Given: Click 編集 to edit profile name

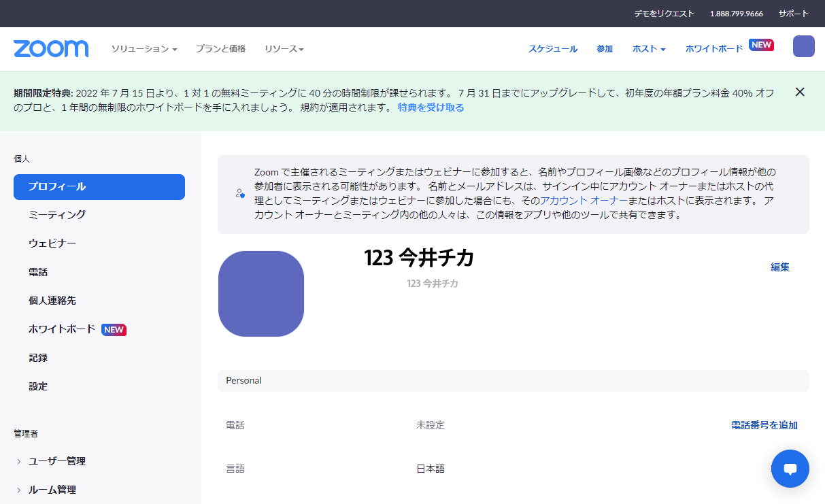Looking at the screenshot, I should pyautogui.click(x=779, y=267).
